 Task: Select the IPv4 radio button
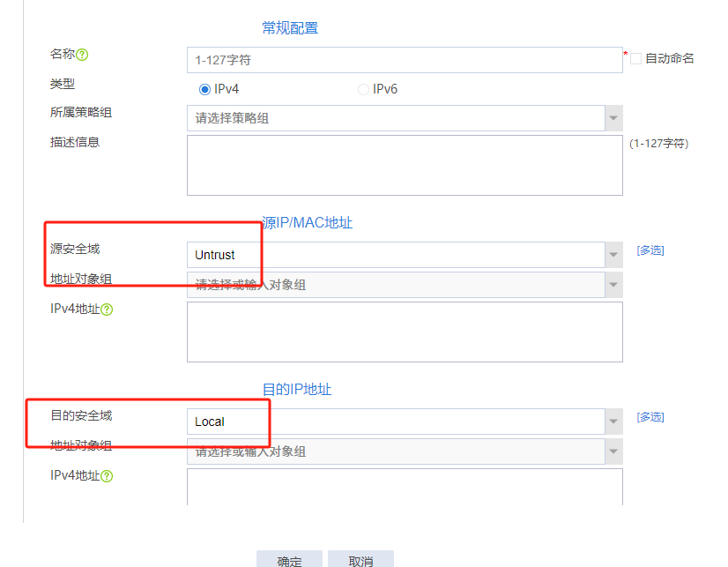click(205, 89)
